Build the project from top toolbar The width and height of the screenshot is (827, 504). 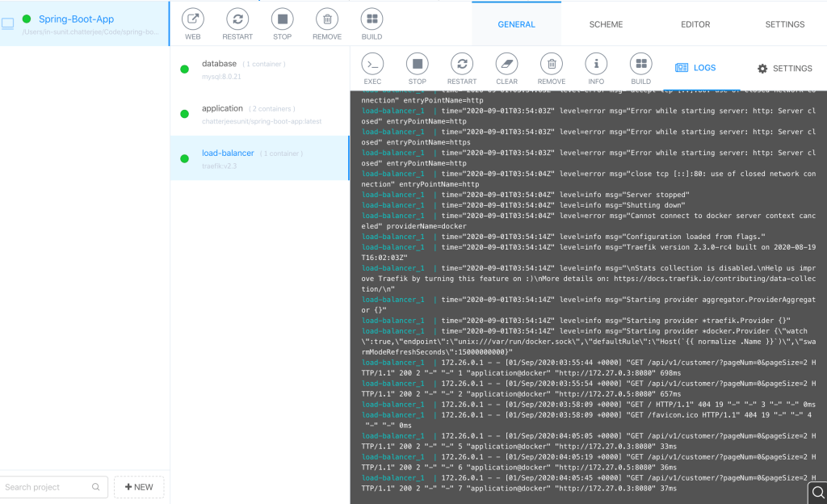pos(372,20)
